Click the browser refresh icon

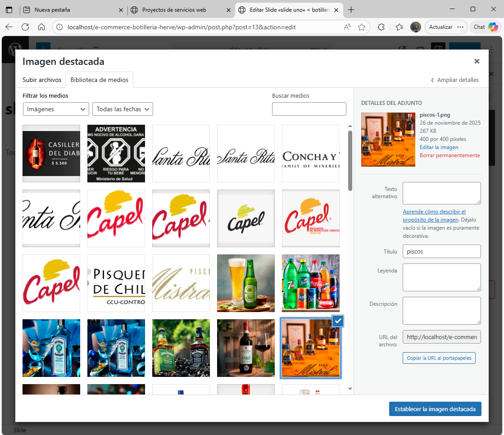coord(25,27)
